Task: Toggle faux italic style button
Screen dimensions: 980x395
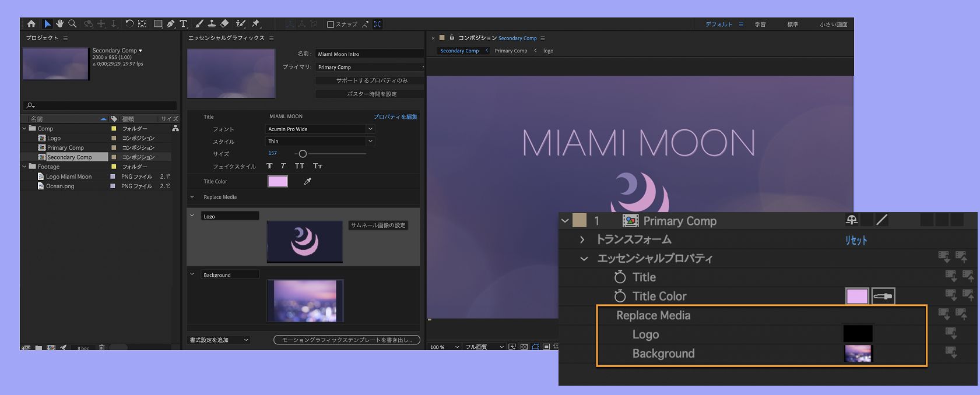Action: click(283, 166)
